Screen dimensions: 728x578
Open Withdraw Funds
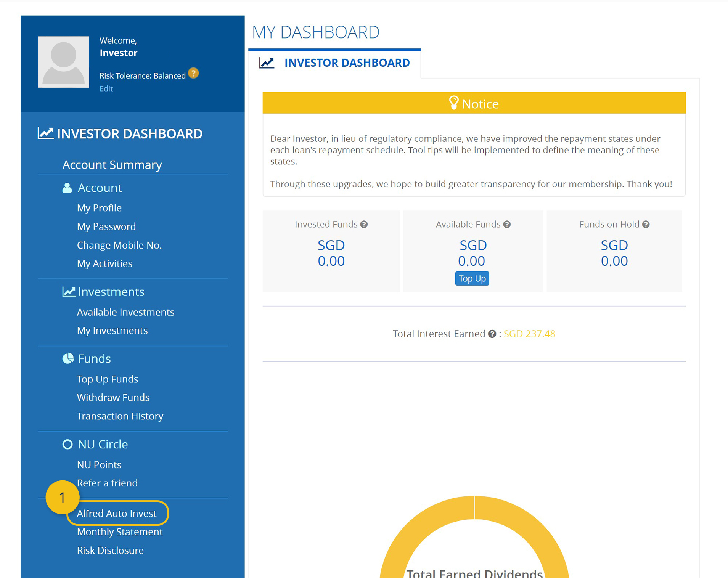coord(113,397)
